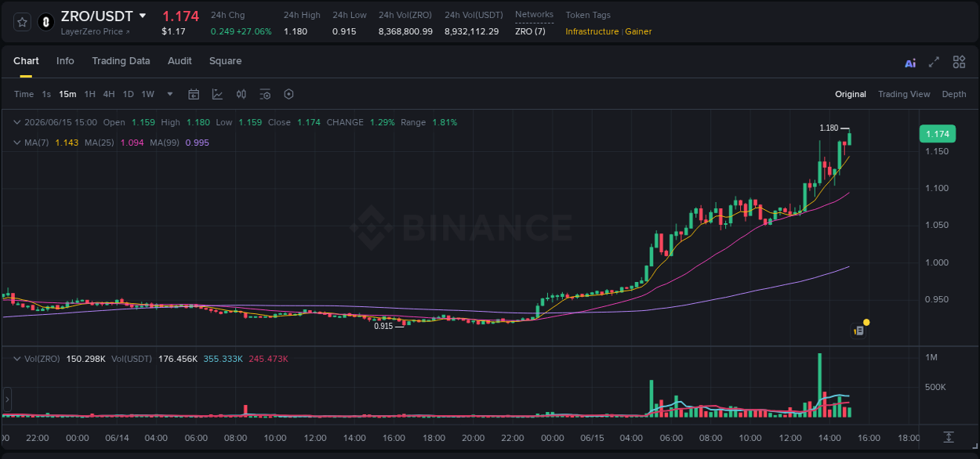
Task: Open the LayerZero Price link
Action: pyautogui.click(x=96, y=31)
